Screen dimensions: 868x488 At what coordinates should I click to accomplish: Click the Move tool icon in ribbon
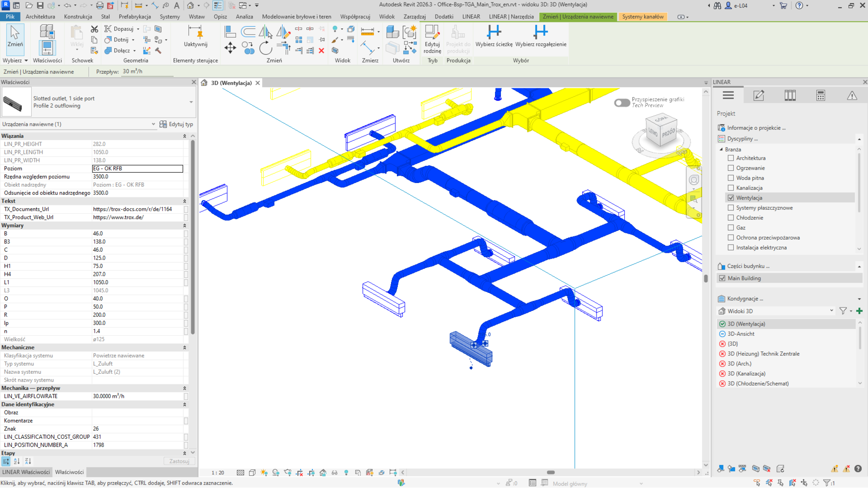[230, 48]
